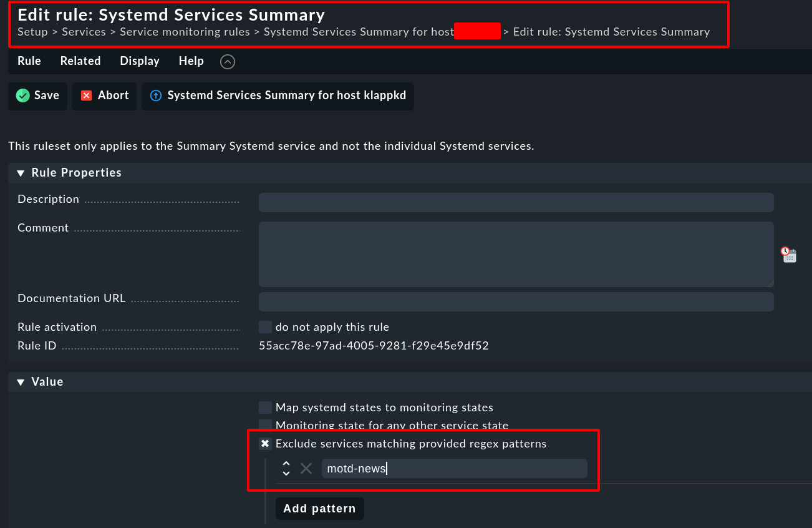Save the rule with the green checkmark button
This screenshot has height=528, width=812.
coord(37,95)
